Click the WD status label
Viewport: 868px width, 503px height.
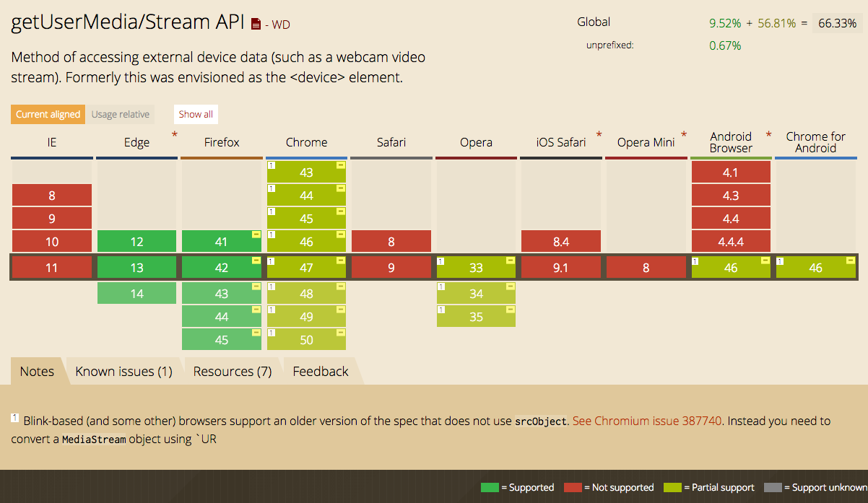[x=281, y=25]
